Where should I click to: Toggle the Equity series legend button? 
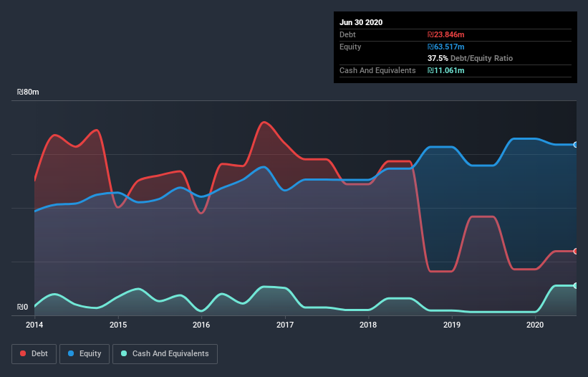point(85,354)
